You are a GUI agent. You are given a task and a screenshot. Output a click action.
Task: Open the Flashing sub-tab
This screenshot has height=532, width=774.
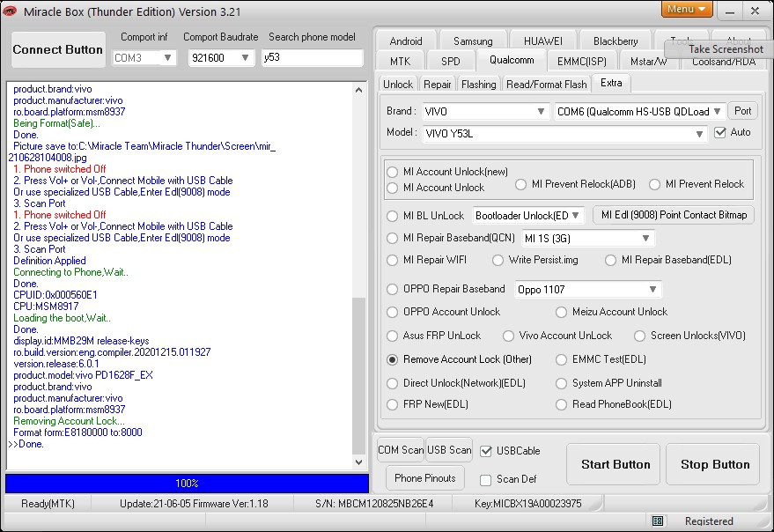(x=478, y=85)
